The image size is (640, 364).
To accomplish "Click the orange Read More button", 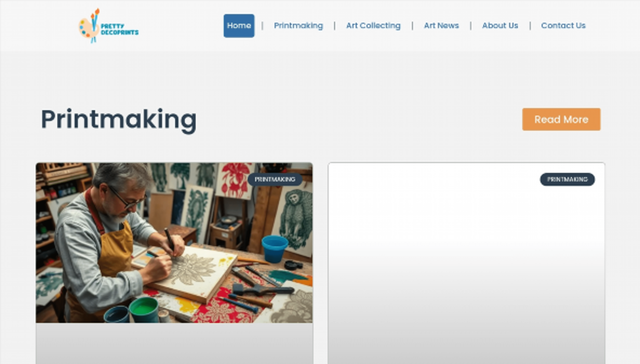I will tap(561, 119).
